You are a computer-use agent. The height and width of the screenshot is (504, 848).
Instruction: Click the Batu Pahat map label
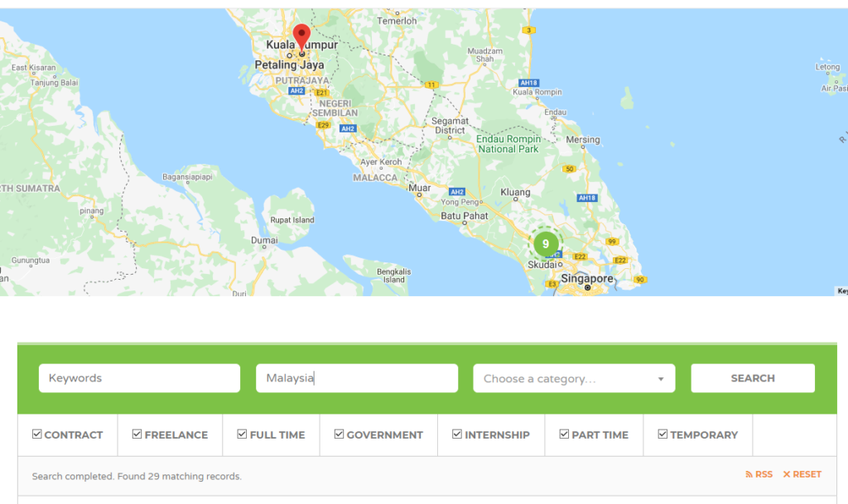tap(464, 215)
